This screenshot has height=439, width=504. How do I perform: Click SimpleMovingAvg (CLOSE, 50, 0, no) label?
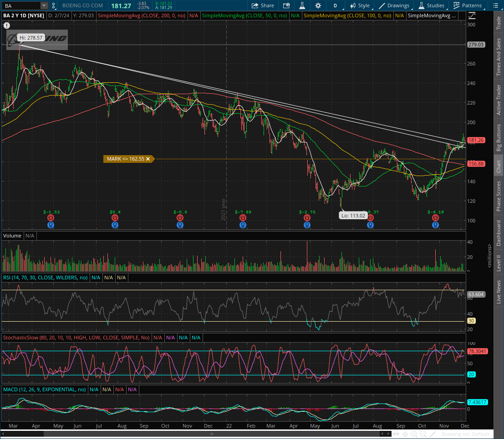(244, 15)
